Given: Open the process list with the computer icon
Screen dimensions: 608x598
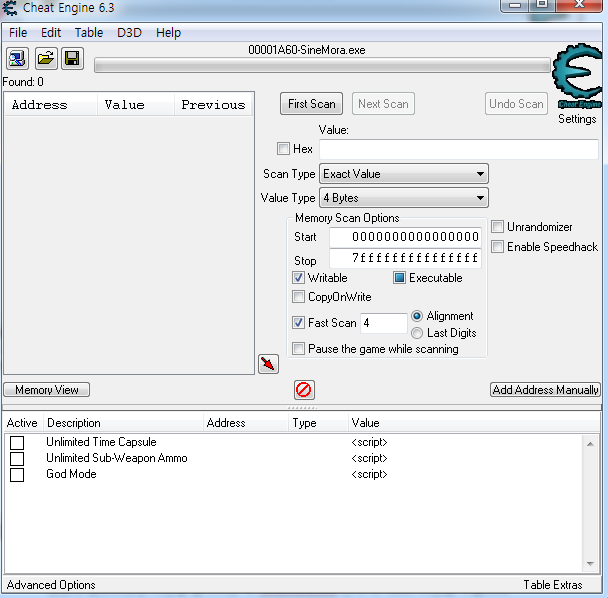Looking at the screenshot, I should click(17, 59).
